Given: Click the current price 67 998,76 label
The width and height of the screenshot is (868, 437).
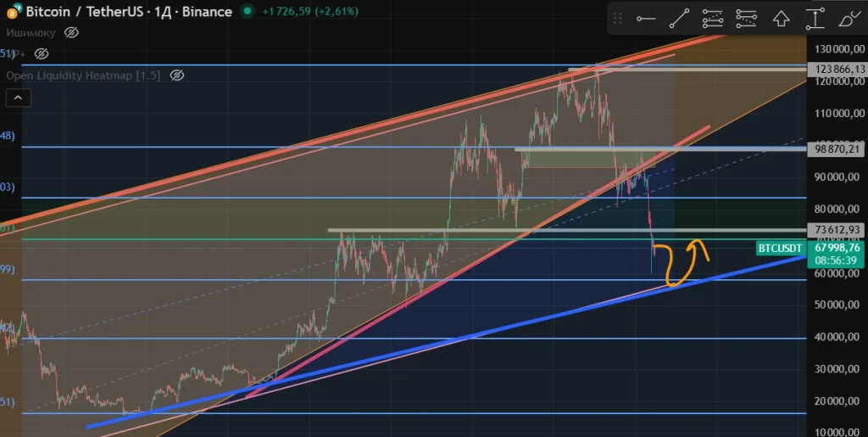Looking at the screenshot, I should point(836,248).
